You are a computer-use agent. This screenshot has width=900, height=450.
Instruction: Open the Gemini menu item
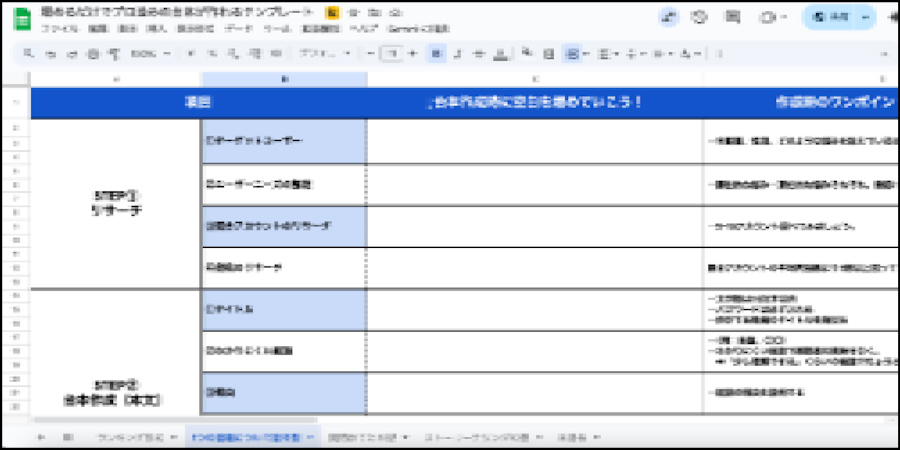pos(418,29)
